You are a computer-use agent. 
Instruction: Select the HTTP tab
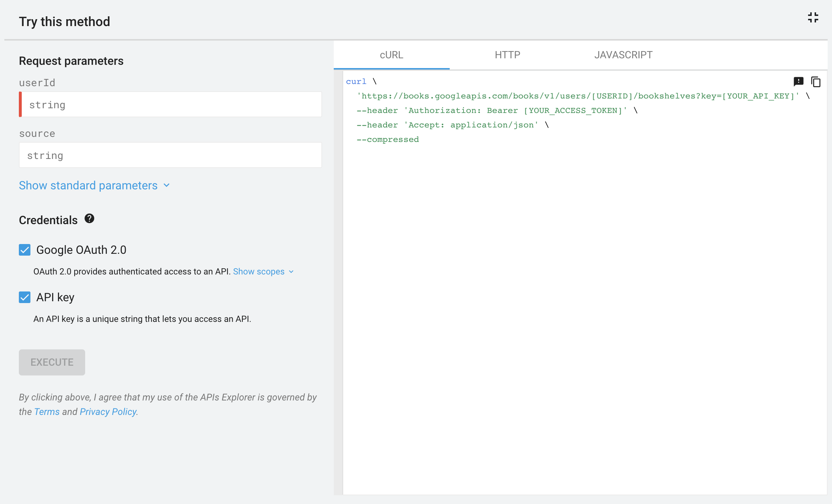click(x=508, y=55)
